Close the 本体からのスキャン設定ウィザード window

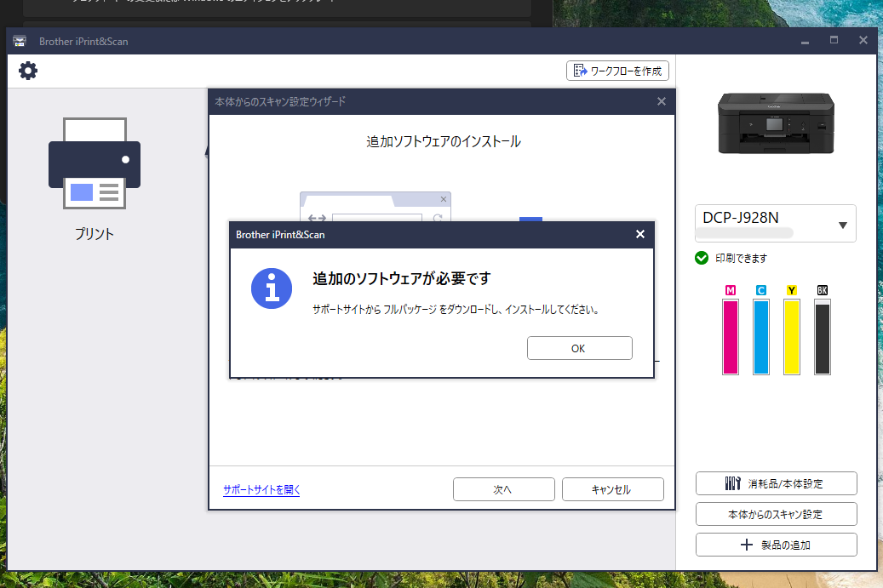click(x=661, y=102)
